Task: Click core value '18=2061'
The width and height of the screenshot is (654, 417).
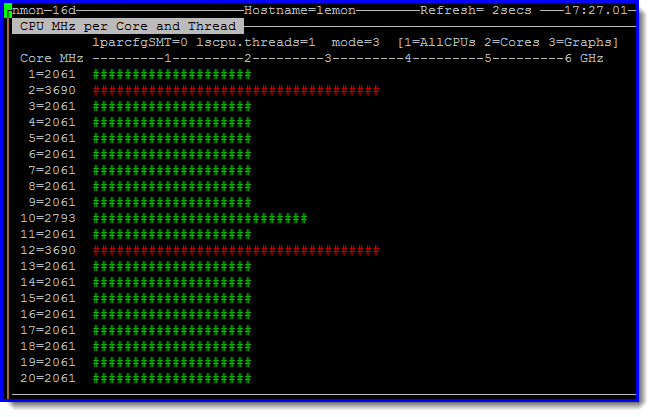Action: point(48,346)
